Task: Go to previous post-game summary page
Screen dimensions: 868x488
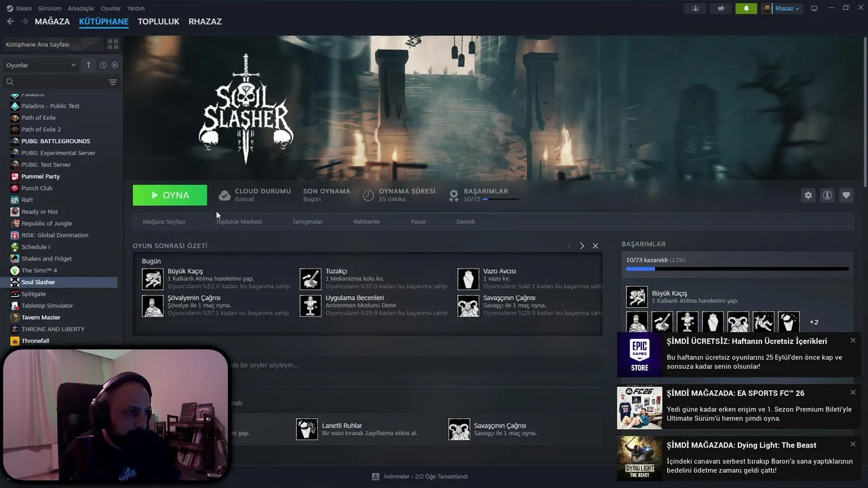Action: click(570, 246)
